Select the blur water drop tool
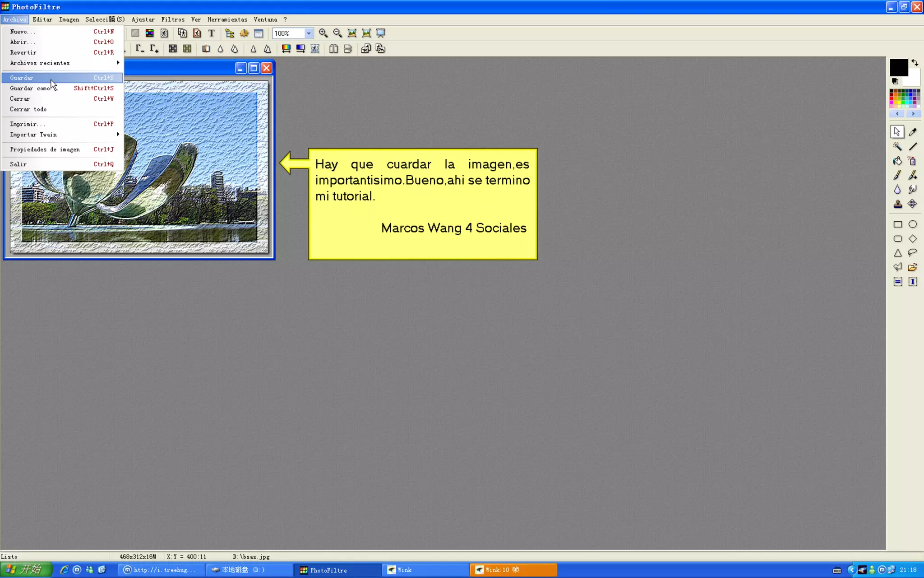This screenshot has width=924, height=578. click(897, 190)
